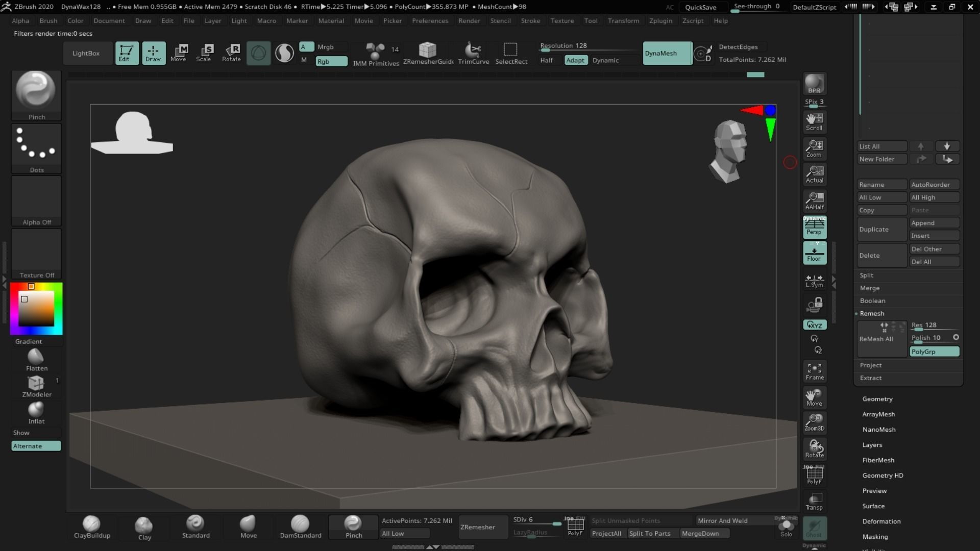Open LightBox browser

86,53
